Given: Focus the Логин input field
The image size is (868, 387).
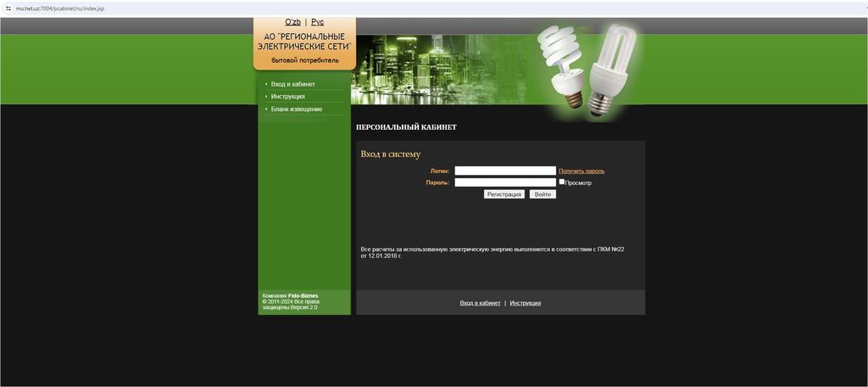Looking at the screenshot, I should [x=505, y=171].
